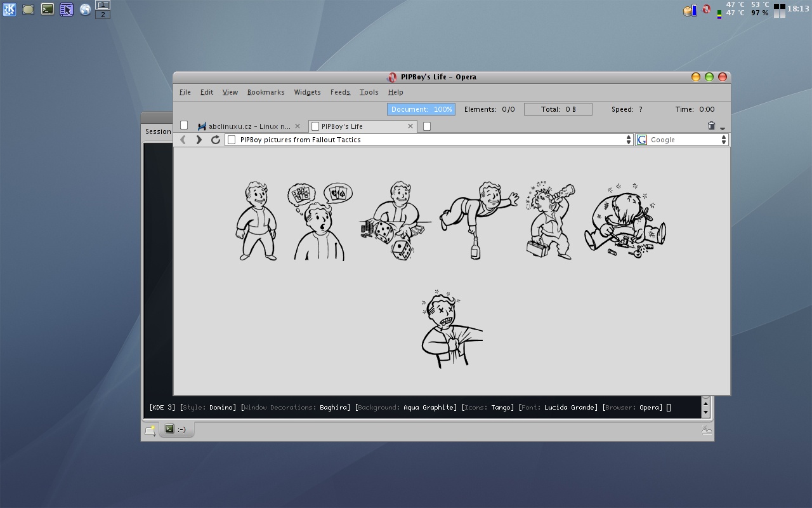
Task: Click the Opera system tray icon
Action: point(706,10)
